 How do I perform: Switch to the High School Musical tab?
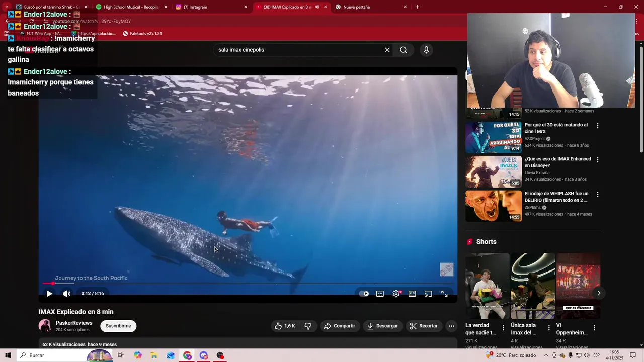[131, 7]
